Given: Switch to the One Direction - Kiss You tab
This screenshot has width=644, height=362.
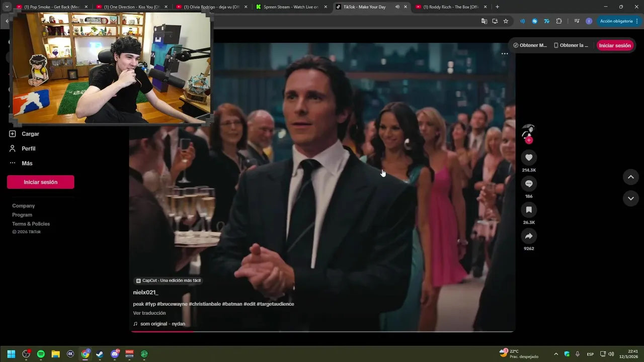Looking at the screenshot, I should (131, 7).
